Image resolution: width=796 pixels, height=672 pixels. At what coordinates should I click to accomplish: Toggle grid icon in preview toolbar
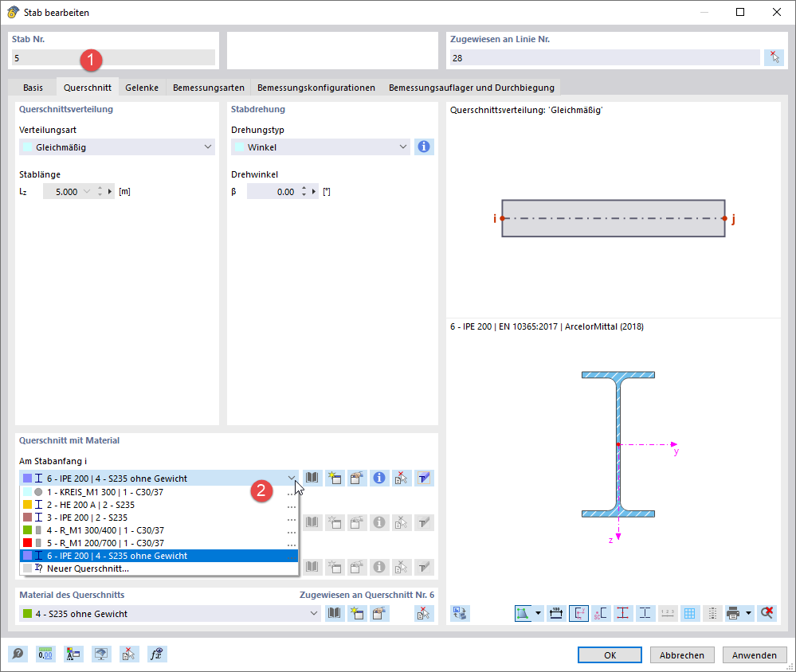(689, 613)
